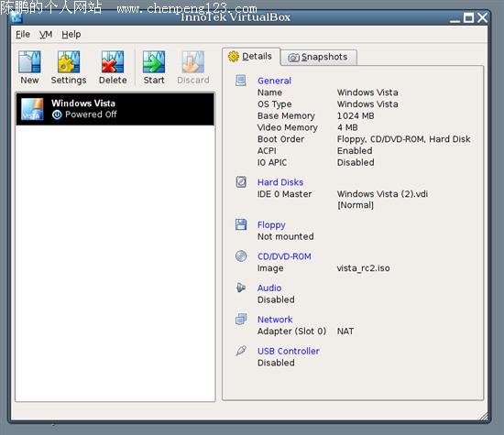Click the 'NAT' adapter value
Viewport: 504px width, 435px height.
[x=345, y=332]
